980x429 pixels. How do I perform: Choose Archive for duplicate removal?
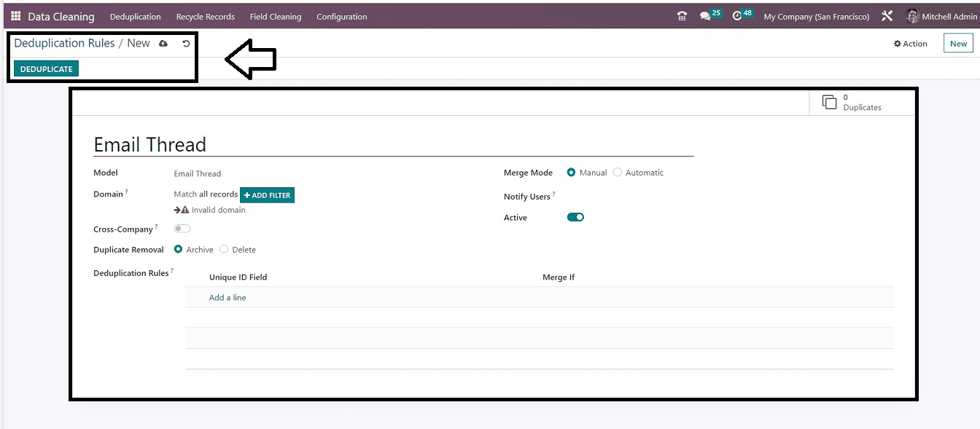(179, 249)
